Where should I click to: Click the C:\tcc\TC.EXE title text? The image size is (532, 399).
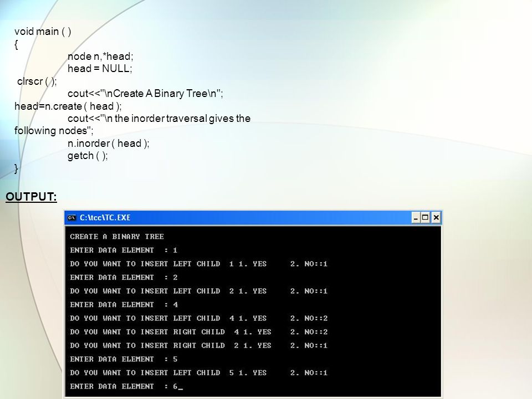point(105,218)
